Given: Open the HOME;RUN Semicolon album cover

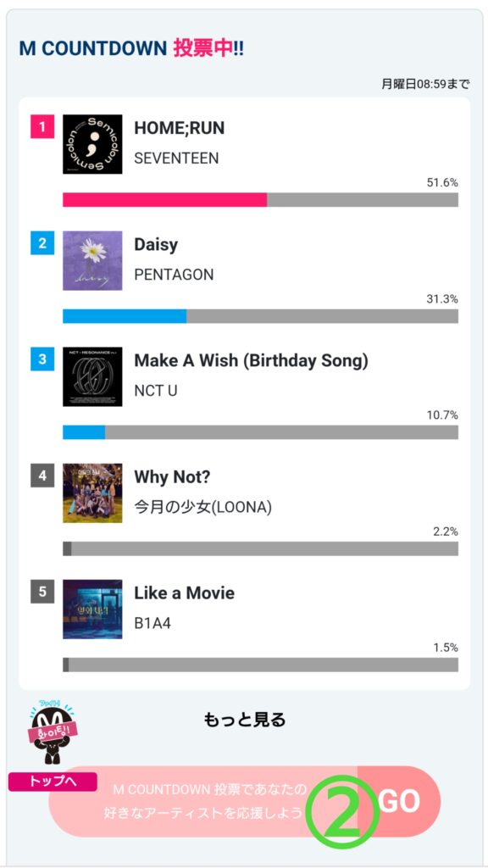Looking at the screenshot, I should pyautogui.click(x=92, y=144).
